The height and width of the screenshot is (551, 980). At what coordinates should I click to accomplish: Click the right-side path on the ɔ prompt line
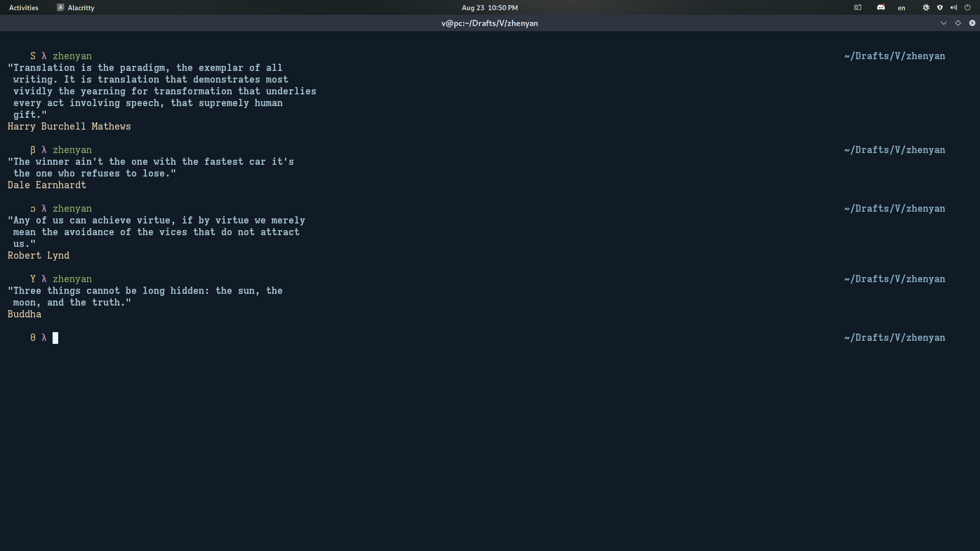click(894, 209)
